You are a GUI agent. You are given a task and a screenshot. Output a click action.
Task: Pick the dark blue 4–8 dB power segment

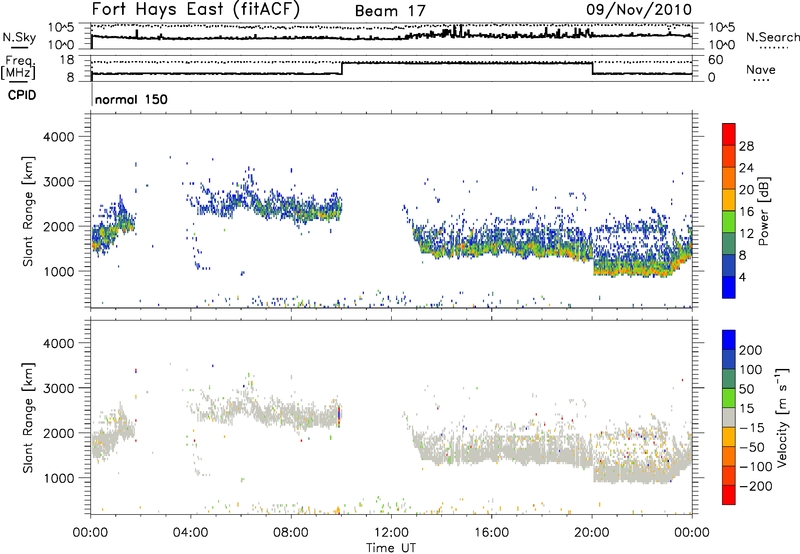729,265
